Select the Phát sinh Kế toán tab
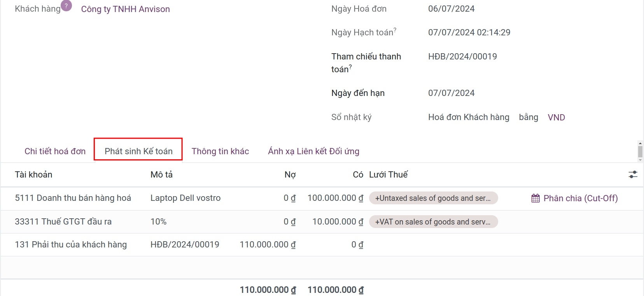This screenshot has height=296, width=644. (x=138, y=151)
